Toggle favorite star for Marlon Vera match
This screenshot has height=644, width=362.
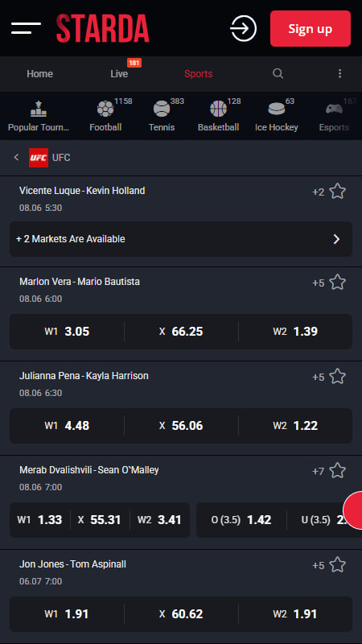coord(337,283)
